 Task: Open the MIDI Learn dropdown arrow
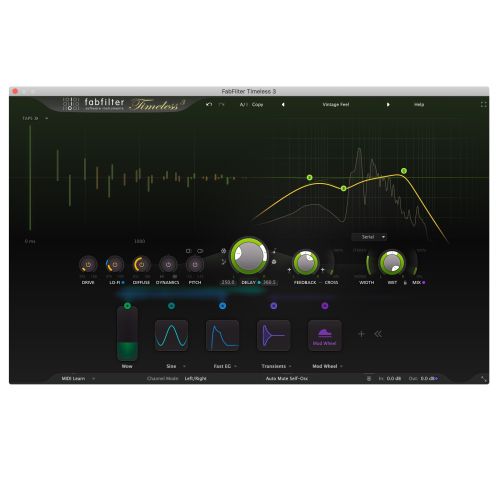(x=94, y=379)
